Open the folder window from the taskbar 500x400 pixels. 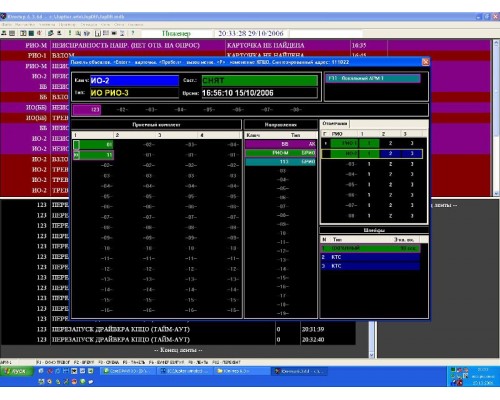241,371
